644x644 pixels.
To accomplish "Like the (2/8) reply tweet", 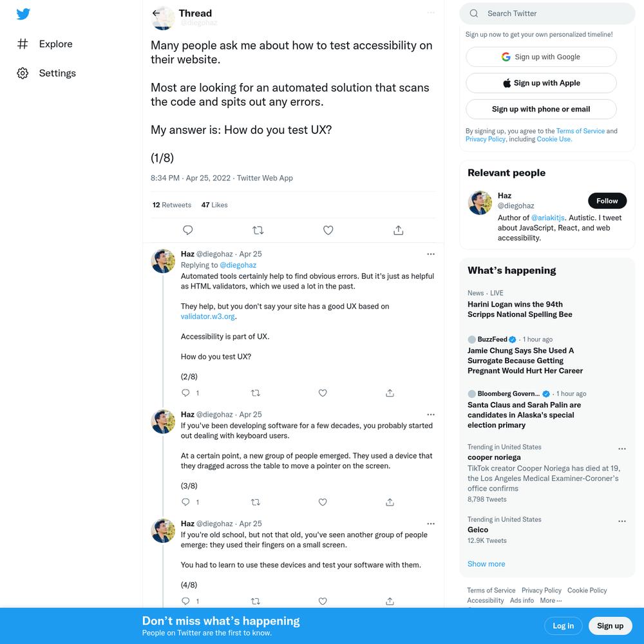I will click(x=323, y=393).
